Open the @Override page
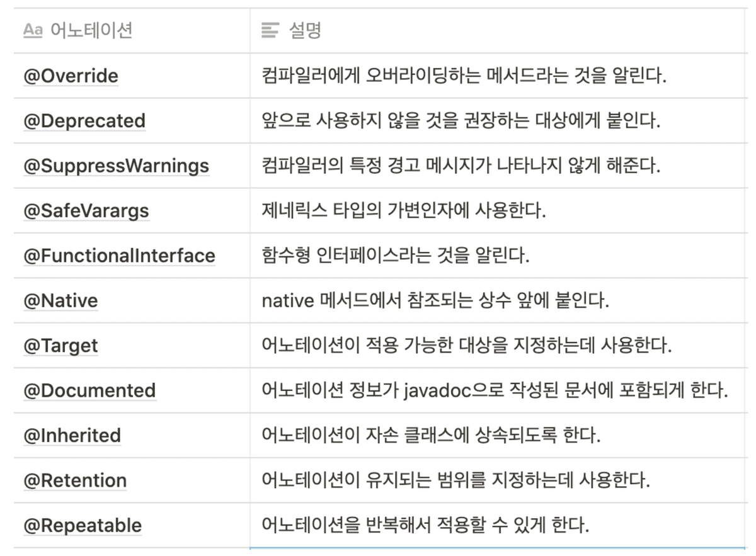The image size is (756, 556). coord(71,76)
